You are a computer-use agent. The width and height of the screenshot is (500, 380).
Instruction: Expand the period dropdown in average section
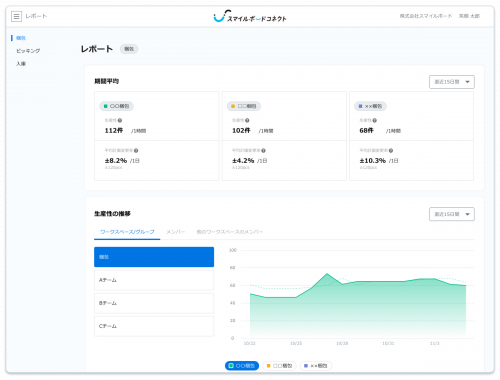452,82
